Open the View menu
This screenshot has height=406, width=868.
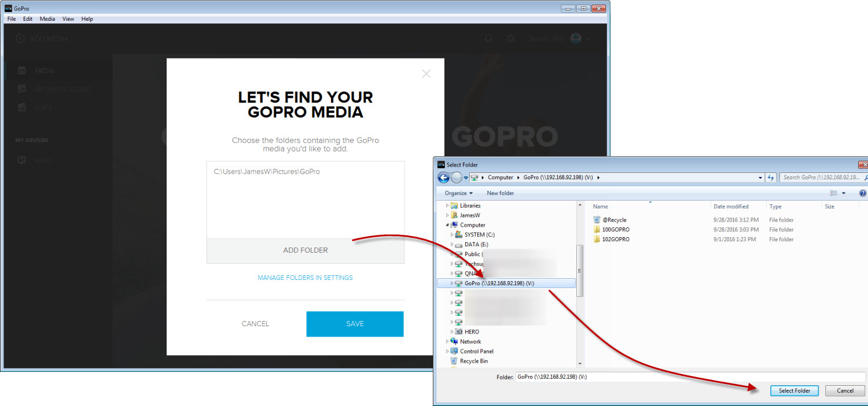(68, 19)
